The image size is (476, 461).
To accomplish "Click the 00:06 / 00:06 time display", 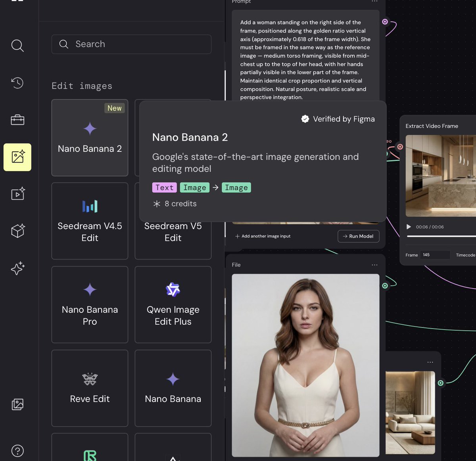I will (x=430, y=227).
